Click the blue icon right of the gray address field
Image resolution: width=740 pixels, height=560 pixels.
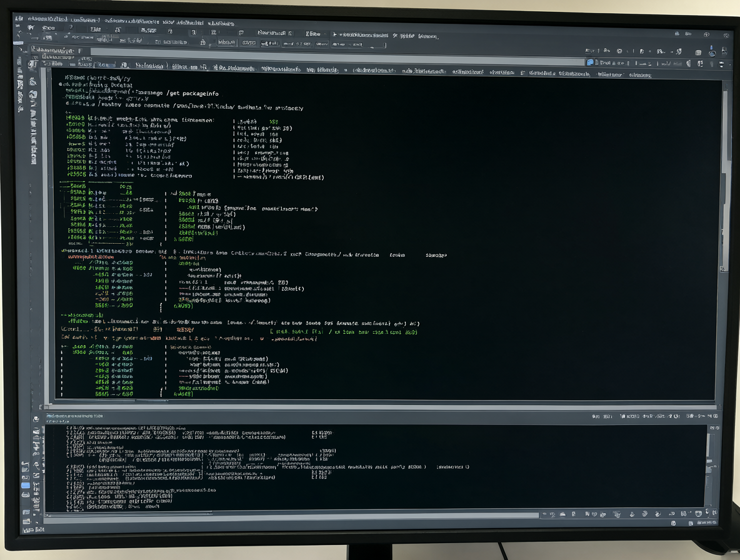pos(590,62)
